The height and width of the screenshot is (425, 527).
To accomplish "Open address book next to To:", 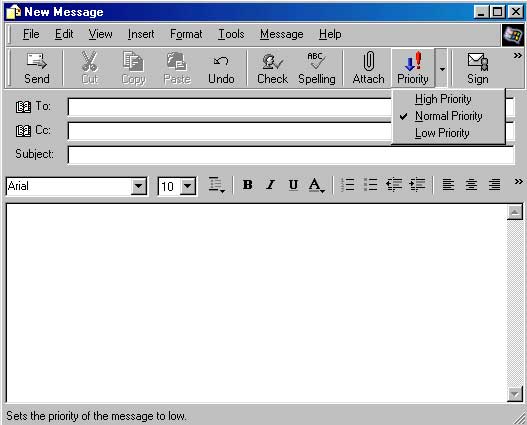I will 23,107.
